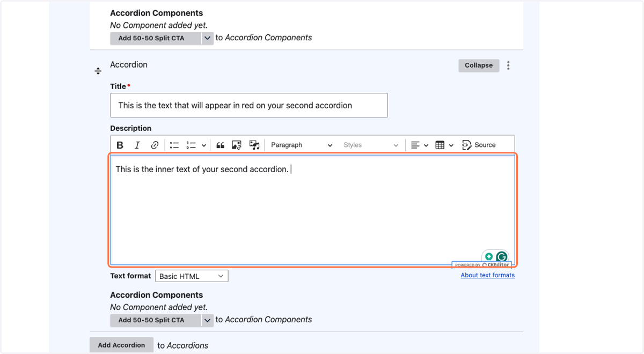Open the numbered list style arrow
Screen dimensions: 644x354
click(204, 145)
